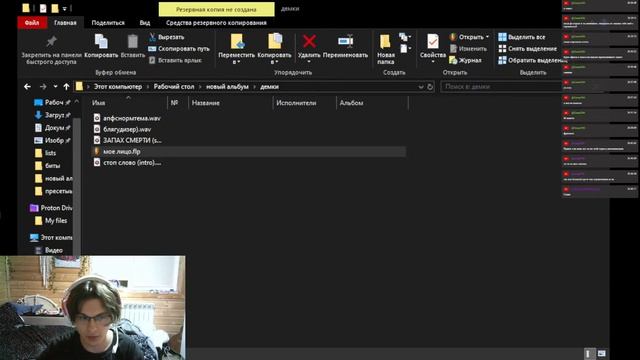Open Proton Drive in sidebar
The width and height of the screenshot is (640, 360).
51,208
